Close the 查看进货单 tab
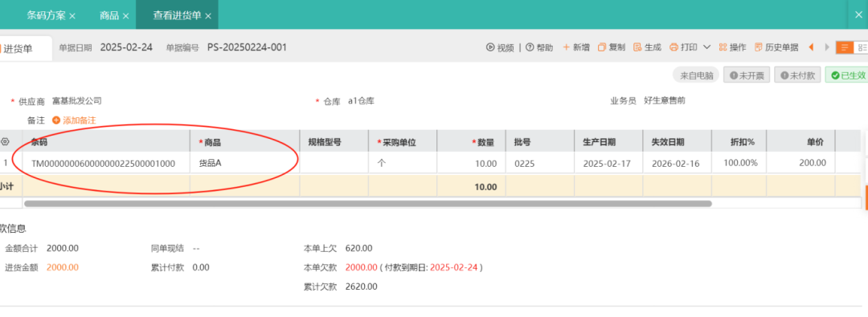 pyautogui.click(x=208, y=16)
